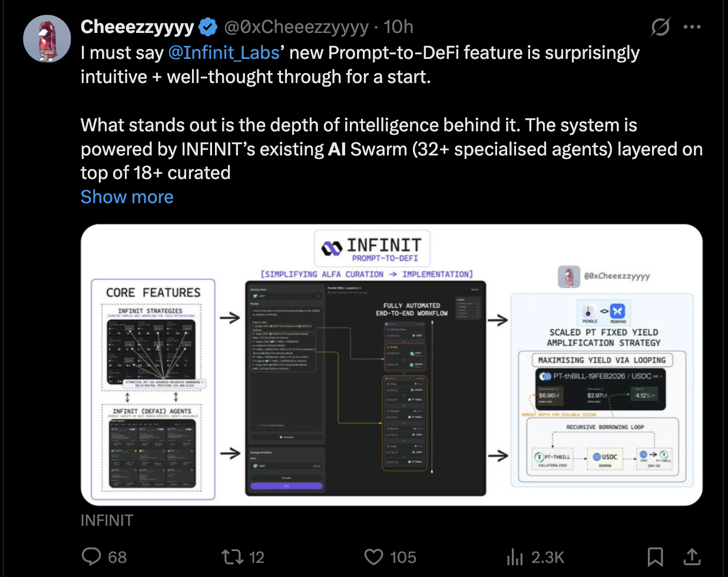728x577 pixels.
Task: Open the @Infinit_Labs mention link
Action: pyautogui.click(x=224, y=53)
